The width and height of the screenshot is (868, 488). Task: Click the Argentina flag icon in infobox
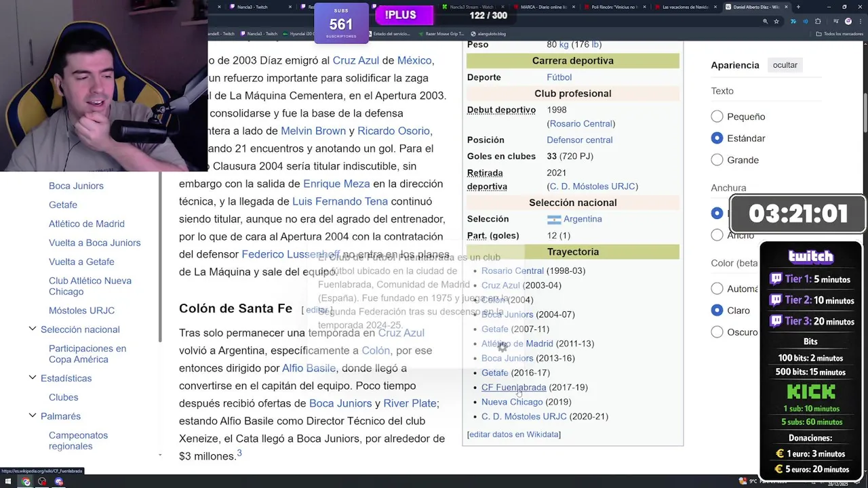(554, 220)
